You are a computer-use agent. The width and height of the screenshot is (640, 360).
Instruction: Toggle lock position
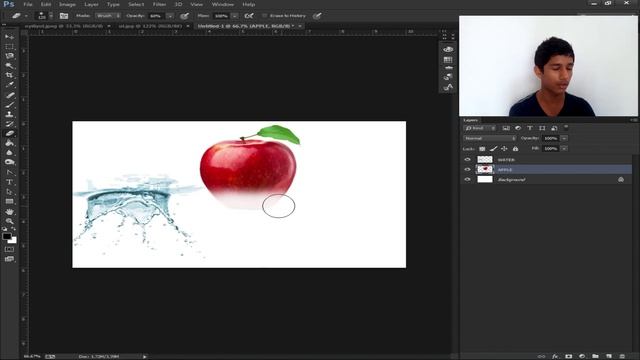coord(504,149)
